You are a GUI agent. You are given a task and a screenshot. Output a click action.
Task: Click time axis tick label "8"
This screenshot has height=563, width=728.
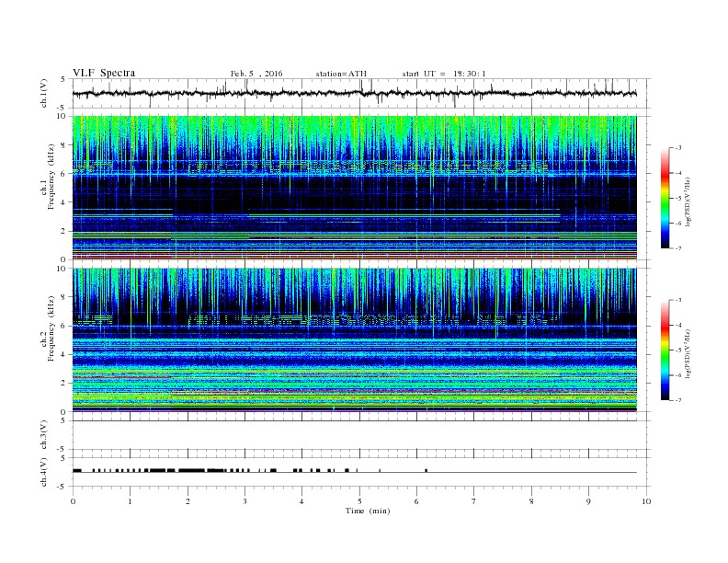coord(531,501)
